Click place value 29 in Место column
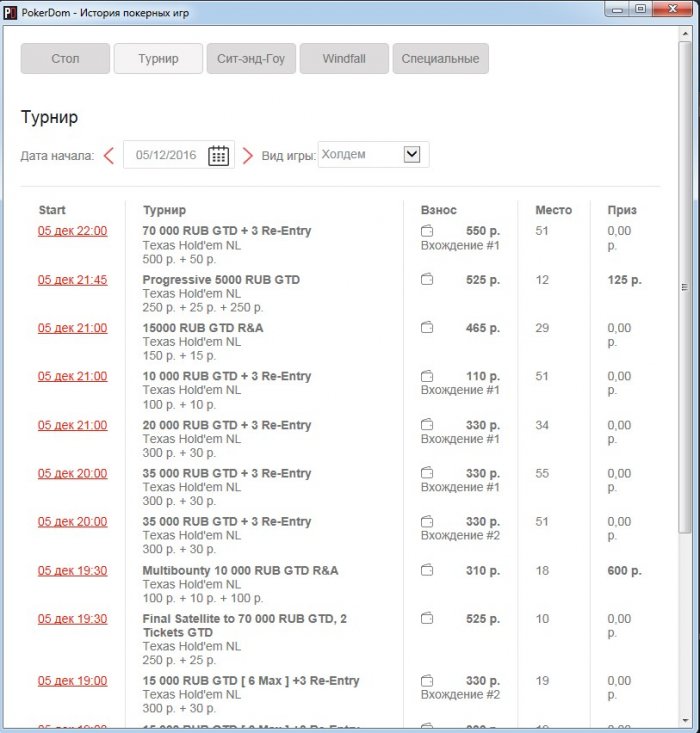The width and height of the screenshot is (700, 733). 542,328
